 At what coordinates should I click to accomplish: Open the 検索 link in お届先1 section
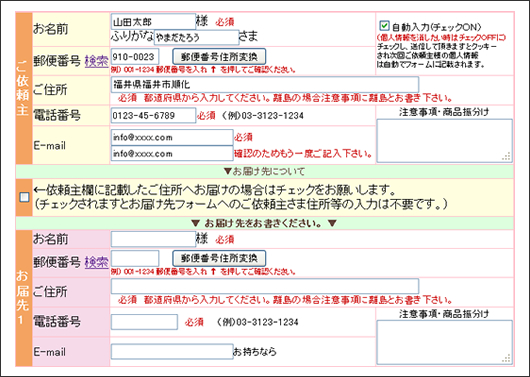[96, 262]
